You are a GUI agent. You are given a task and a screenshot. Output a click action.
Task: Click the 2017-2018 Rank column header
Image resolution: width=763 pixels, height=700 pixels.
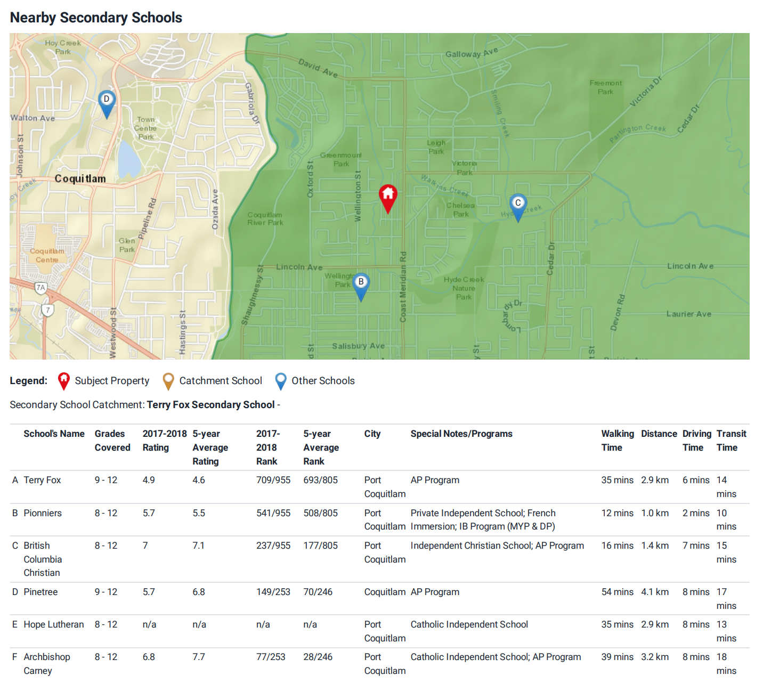coord(268,447)
